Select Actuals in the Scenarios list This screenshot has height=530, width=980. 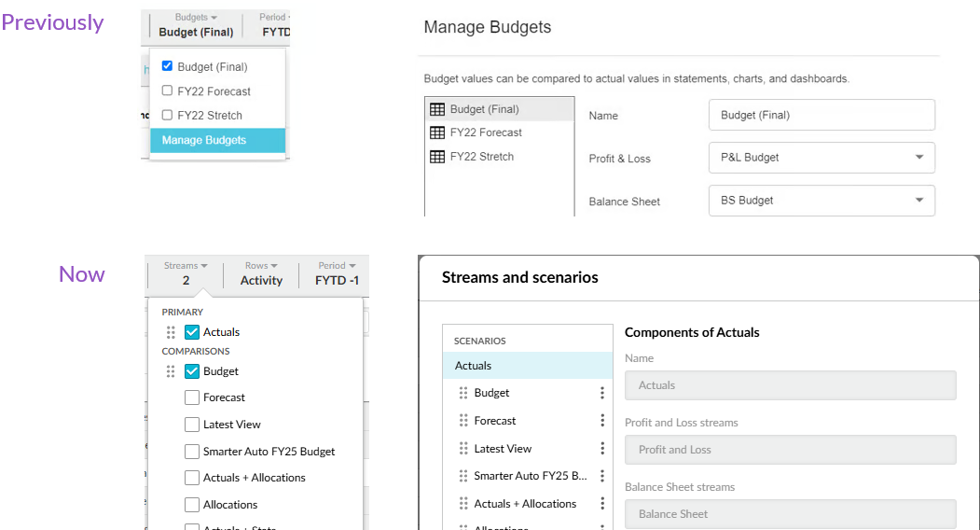pos(527,366)
